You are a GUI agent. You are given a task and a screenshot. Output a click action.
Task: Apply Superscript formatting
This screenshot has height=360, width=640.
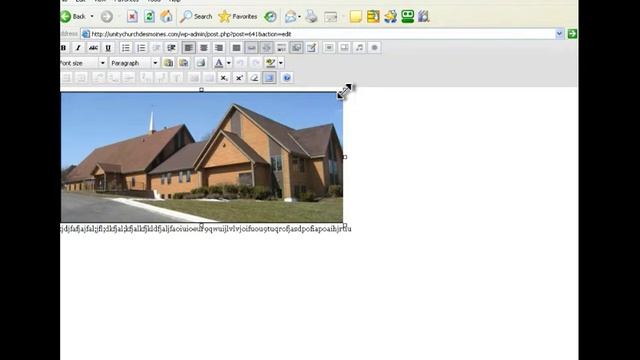pos(239,78)
